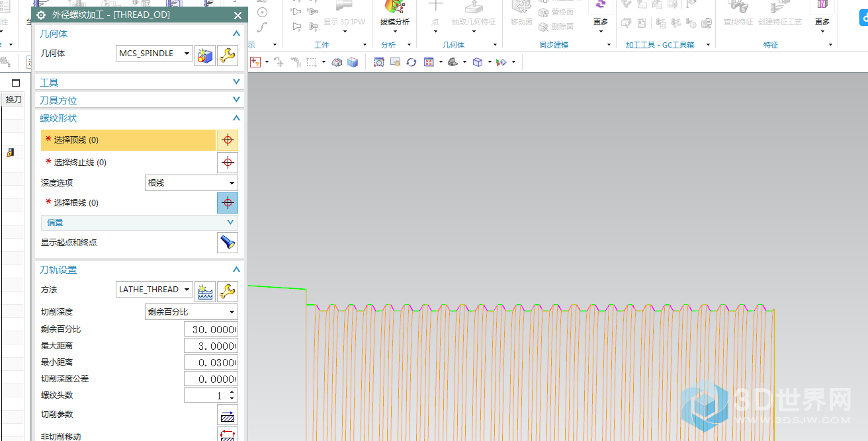The height and width of the screenshot is (441, 868).
Task: Click the select root line crosshair button
Action: (228, 203)
